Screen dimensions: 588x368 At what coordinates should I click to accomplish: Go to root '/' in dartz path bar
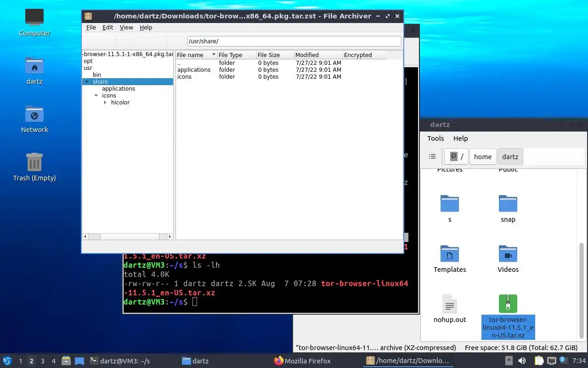pos(457,156)
